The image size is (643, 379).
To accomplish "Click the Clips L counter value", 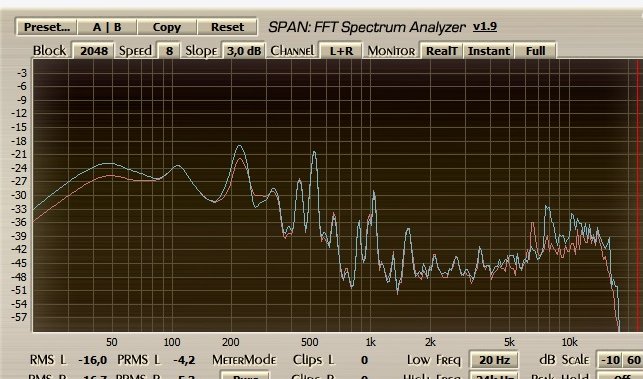I will pos(364,360).
